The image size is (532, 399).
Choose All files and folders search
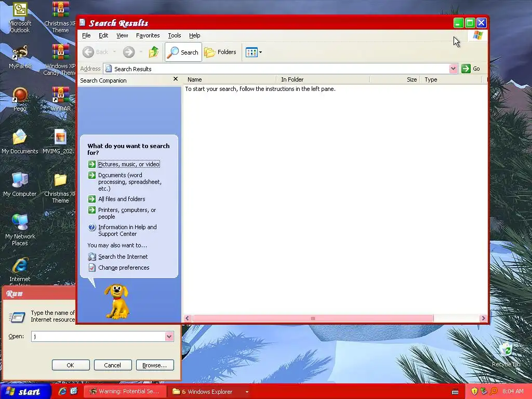tap(122, 199)
